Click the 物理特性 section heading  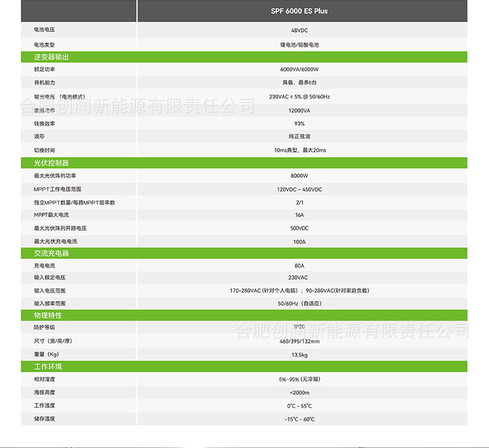tap(48, 316)
